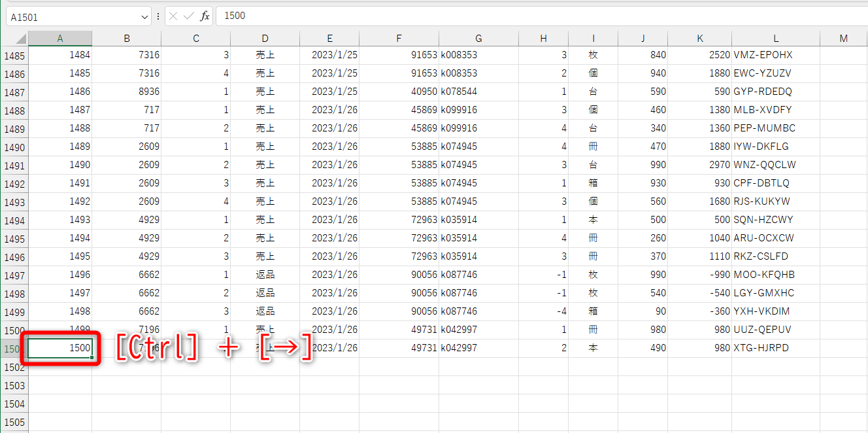Select column L header

coord(776,39)
